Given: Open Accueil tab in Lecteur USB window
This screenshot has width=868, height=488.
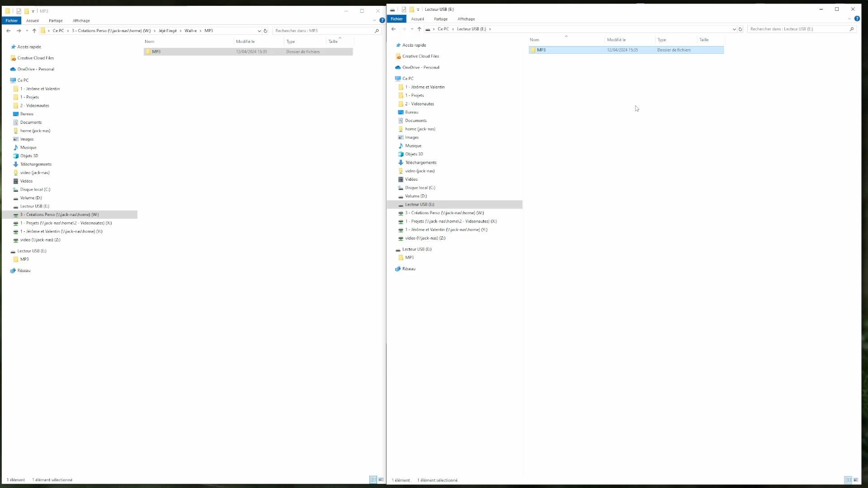Looking at the screenshot, I should click(418, 19).
